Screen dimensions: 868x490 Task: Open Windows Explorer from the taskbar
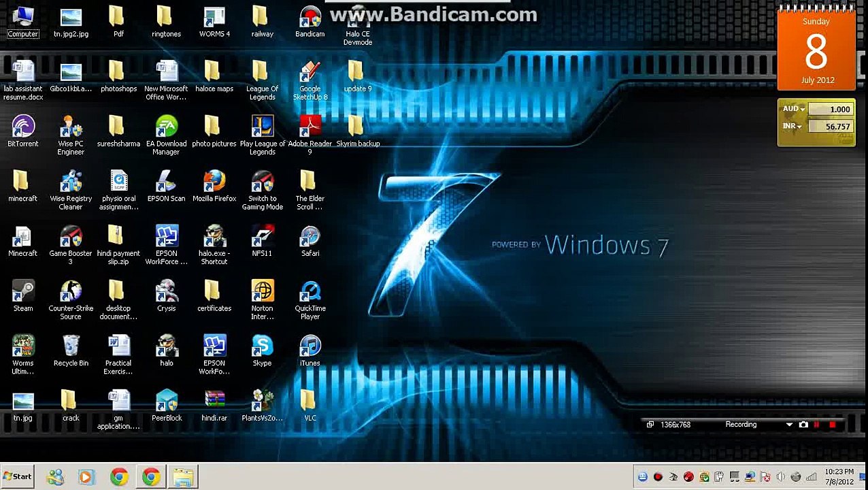tap(182, 477)
